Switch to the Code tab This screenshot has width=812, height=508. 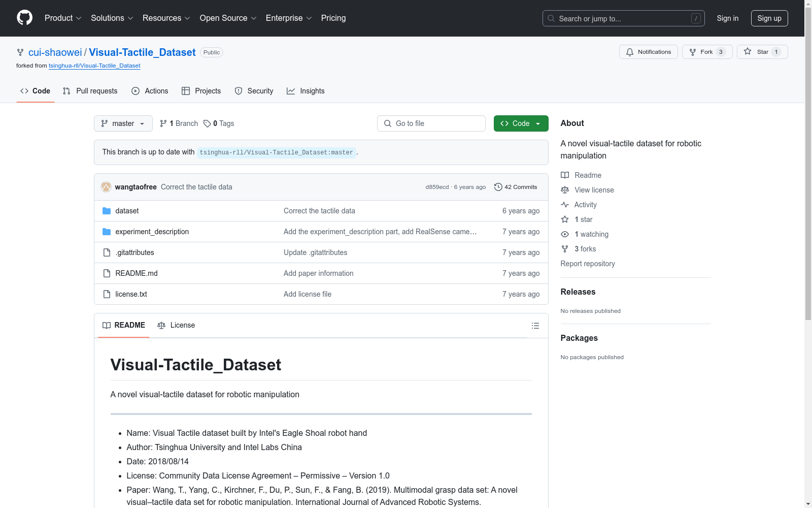click(36, 91)
